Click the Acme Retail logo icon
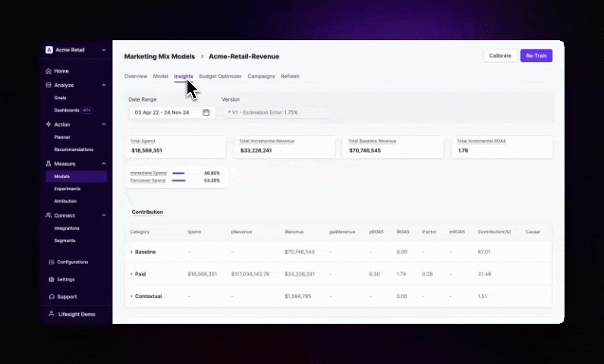 coord(49,50)
